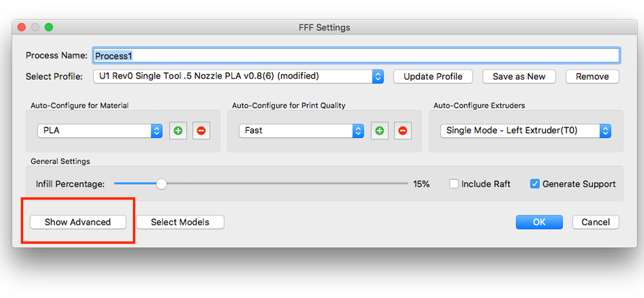Screen dimensions: 644x298
Task: Click Update Profile
Action: click(433, 76)
